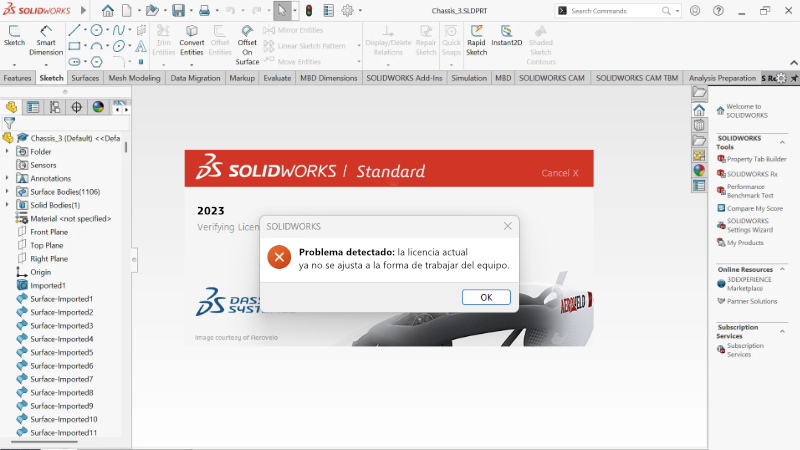Open Property Tab Builder link
The height and width of the screenshot is (450, 800).
click(757, 159)
